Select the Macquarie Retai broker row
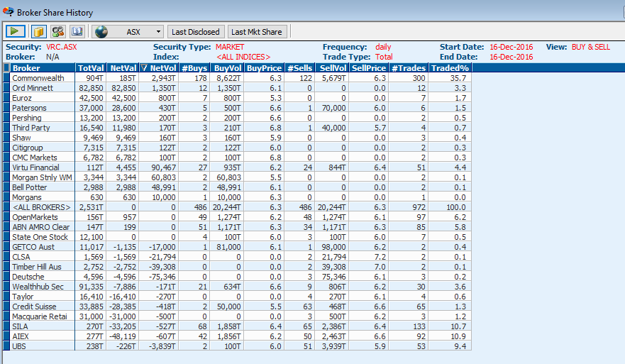The height and width of the screenshot is (364, 625). click(238, 316)
